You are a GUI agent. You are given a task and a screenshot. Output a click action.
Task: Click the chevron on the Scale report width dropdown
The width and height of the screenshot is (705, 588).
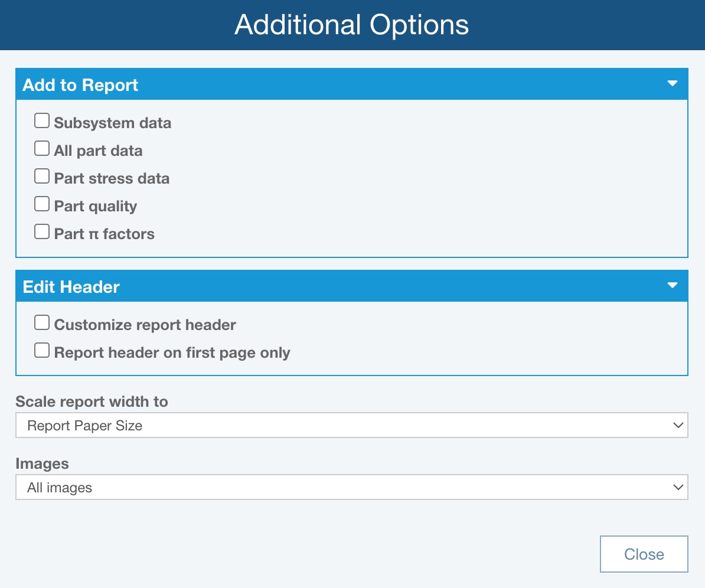point(677,426)
